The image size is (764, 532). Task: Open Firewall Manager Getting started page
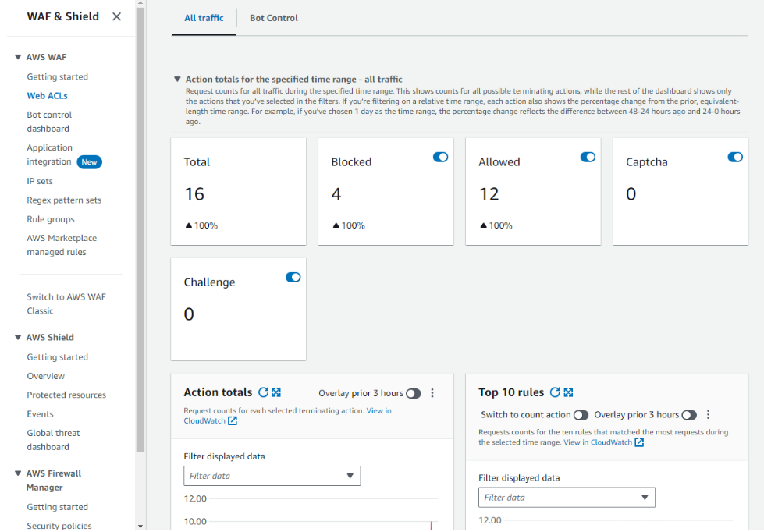click(x=58, y=507)
